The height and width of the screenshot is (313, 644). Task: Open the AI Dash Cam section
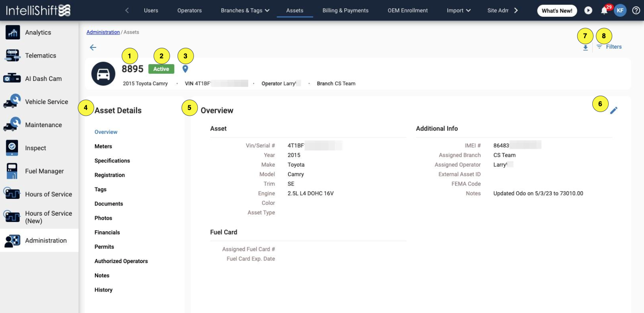pyautogui.click(x=43, y=78)
